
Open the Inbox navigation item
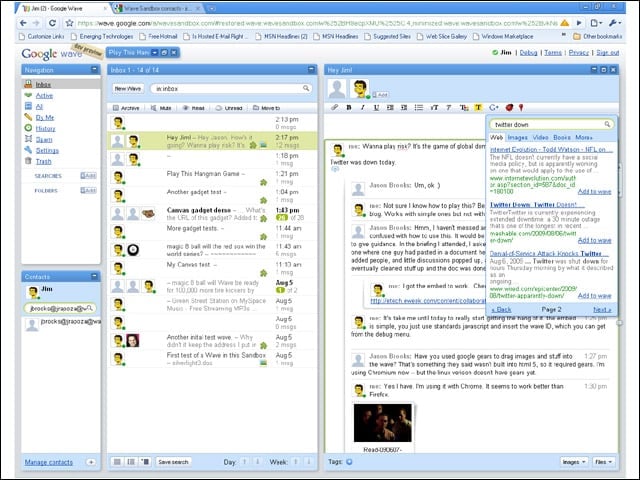click(43, 84)
